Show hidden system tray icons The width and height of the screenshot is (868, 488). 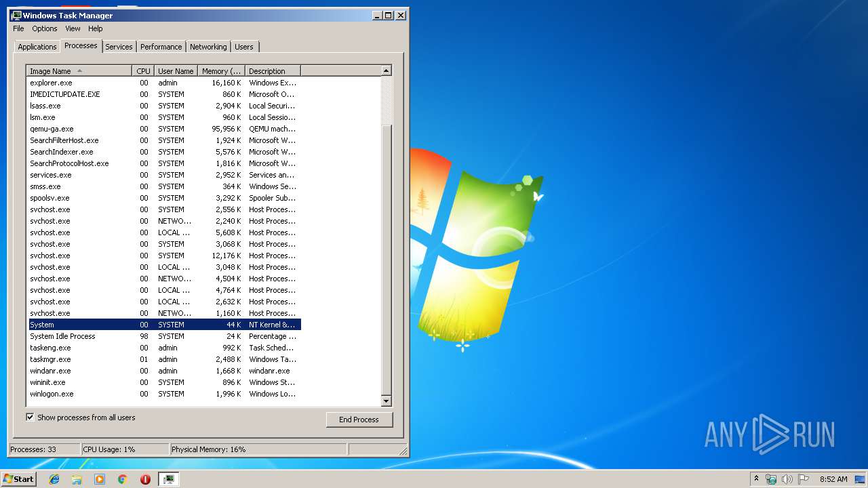pos(756,479)
